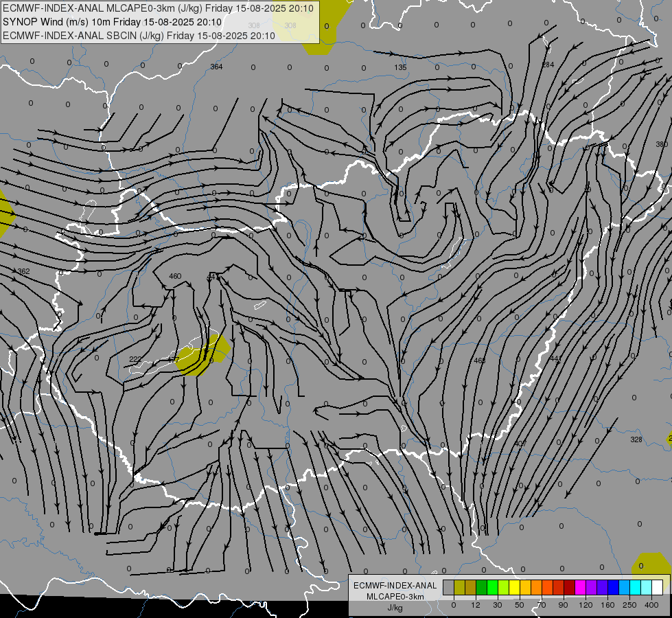Select the pure blue legend swatch

[x=613, y=588]
